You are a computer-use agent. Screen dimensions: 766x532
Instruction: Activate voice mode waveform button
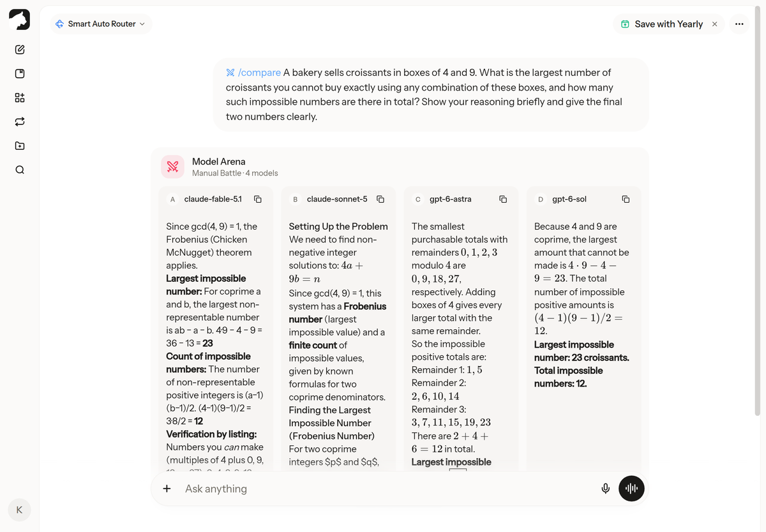tap(632, 489)
